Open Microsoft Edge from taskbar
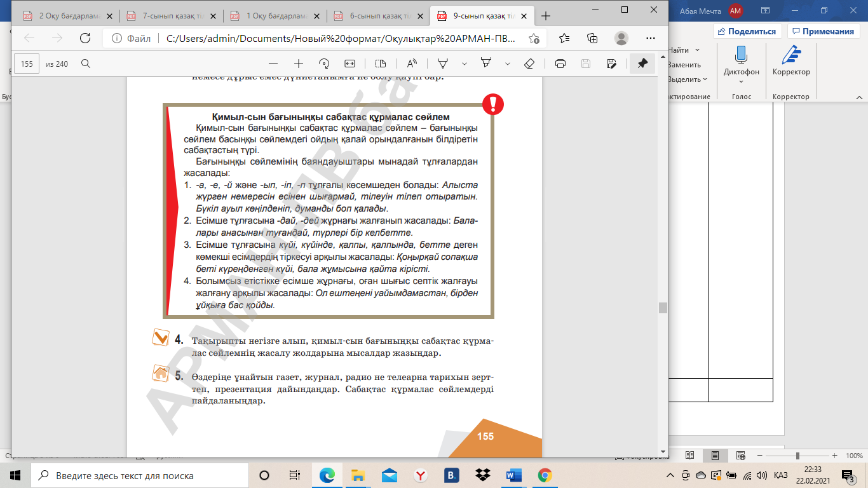The height and width of the screenshot is (488, 868). click(x=328, y=475)
